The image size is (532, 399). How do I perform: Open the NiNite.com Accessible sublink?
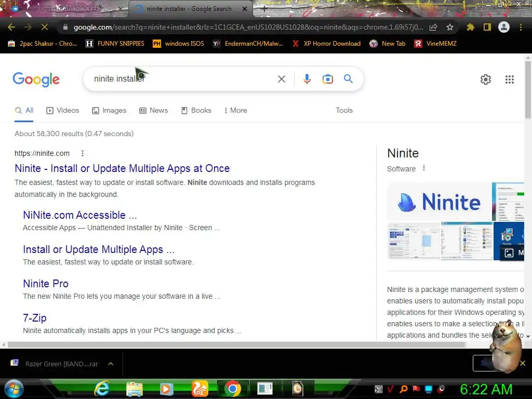pos(79,215)
